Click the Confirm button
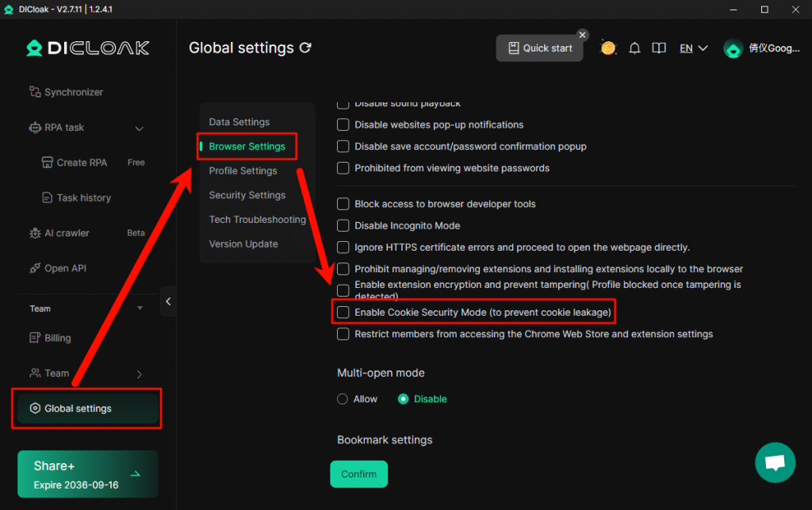 358,474
